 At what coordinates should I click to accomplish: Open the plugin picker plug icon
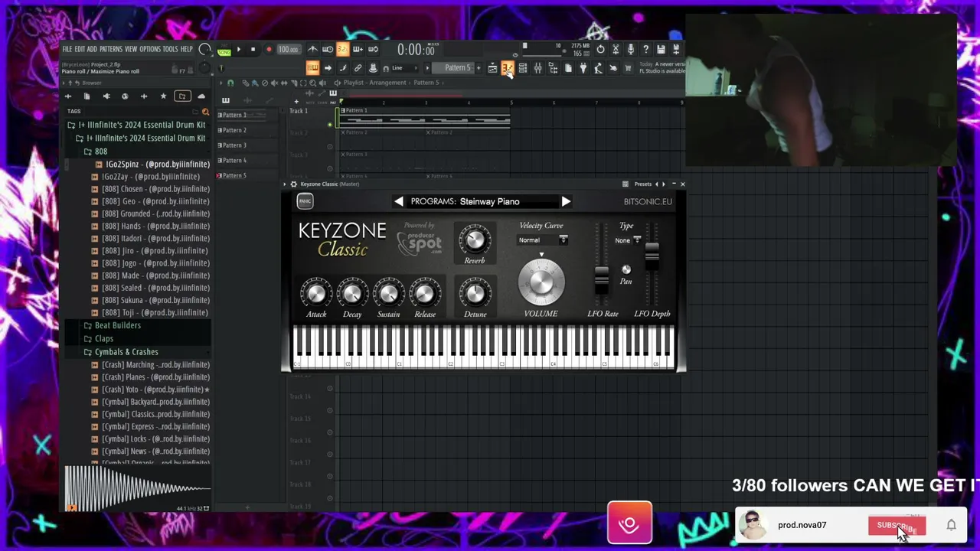[583, 68]
